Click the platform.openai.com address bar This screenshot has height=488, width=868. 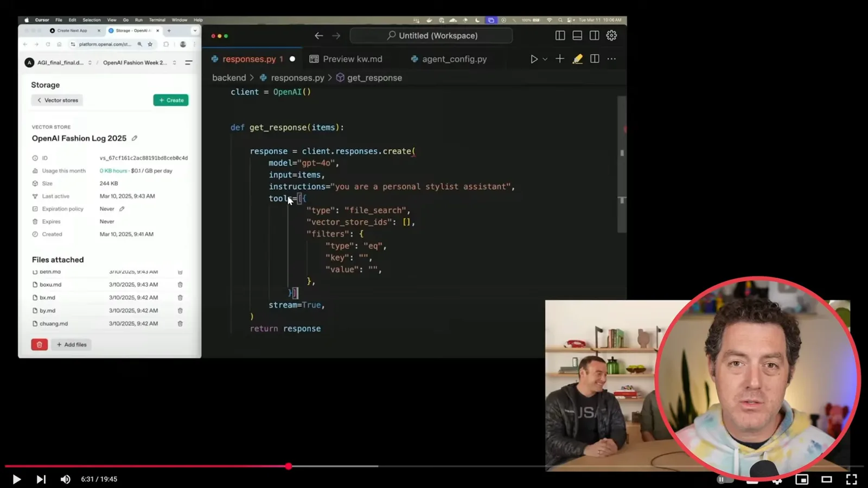pos(105,44)
